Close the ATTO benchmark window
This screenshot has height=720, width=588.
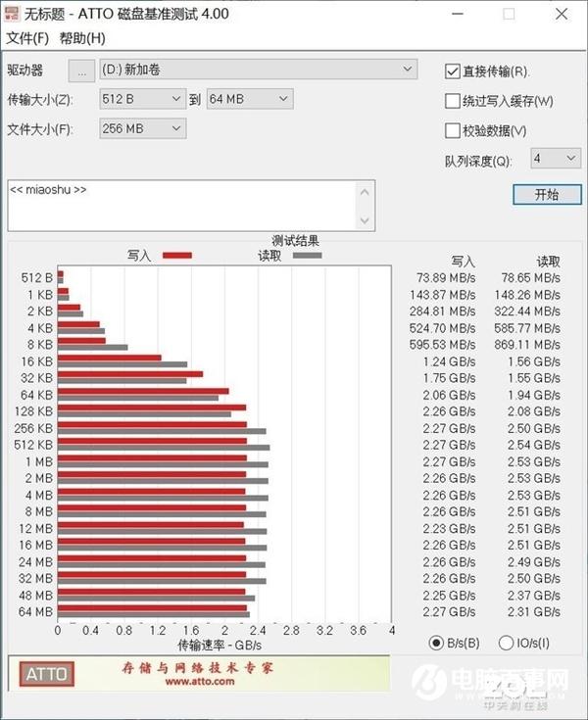(562, 14)
